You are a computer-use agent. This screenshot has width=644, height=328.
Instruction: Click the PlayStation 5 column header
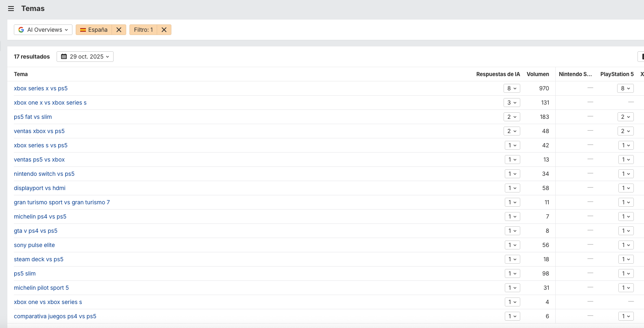[617, 74]
